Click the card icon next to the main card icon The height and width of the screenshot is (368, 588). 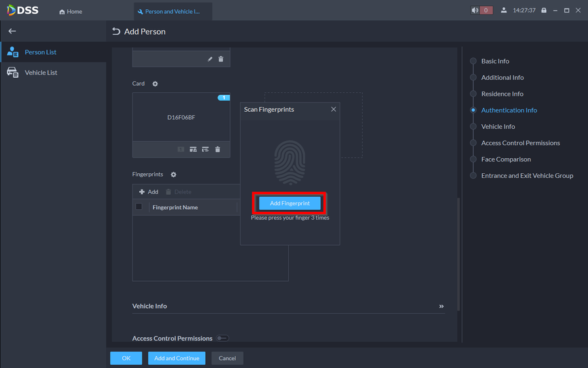click(x=193, y=149)
